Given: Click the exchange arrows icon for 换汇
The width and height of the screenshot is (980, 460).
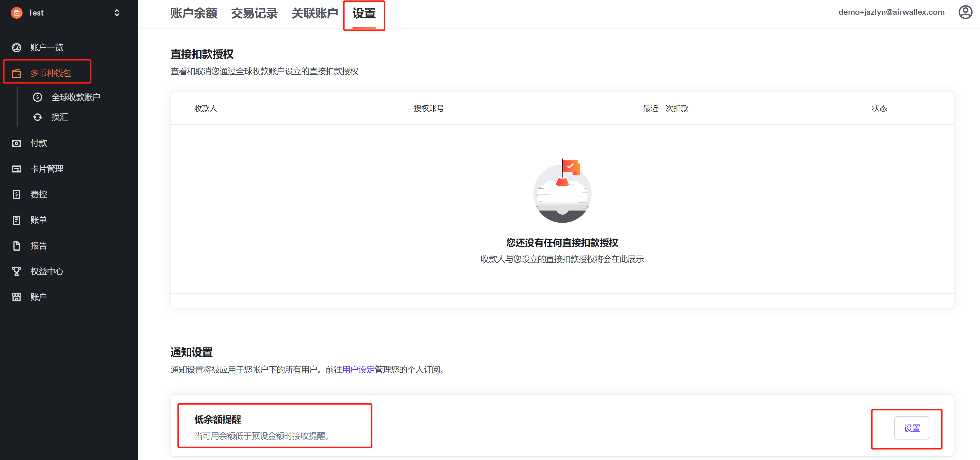Looking at the screenshot, I should tap(37, 117).
